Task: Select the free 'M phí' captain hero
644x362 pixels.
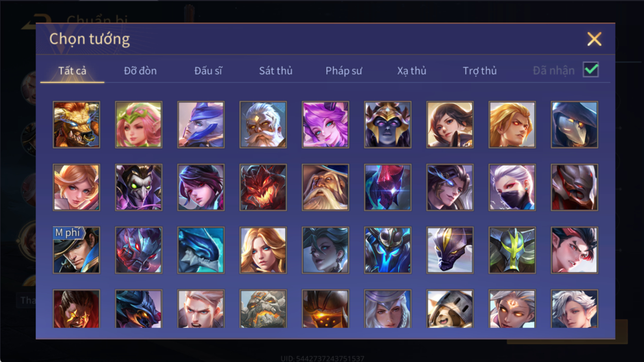Action: (76, 250)
